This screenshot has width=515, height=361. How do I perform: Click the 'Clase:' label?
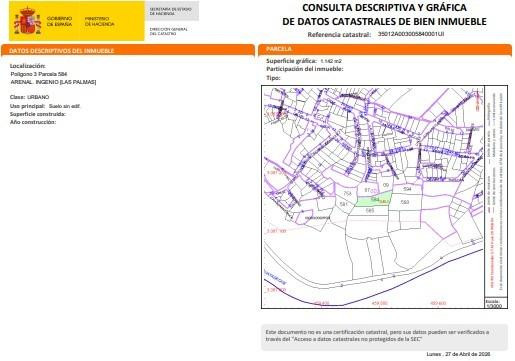coord(17,97)
